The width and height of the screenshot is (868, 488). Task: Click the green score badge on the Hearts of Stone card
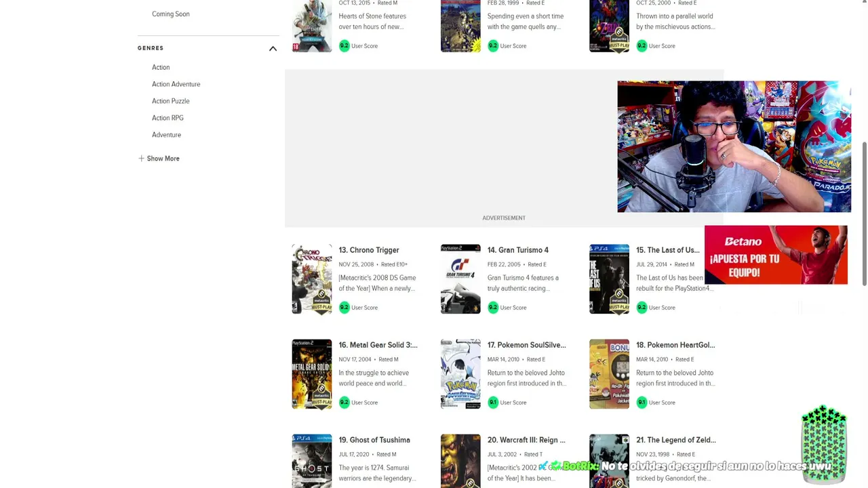coord(344,46)
